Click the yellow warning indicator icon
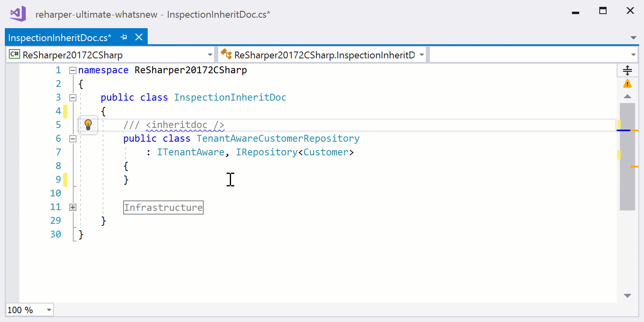Screen dimensions: 644x322 627,84
